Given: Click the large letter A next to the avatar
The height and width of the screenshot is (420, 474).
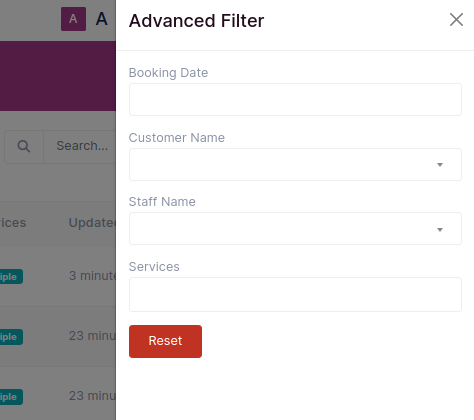Looking at the screenshot, I should (102, 19).
